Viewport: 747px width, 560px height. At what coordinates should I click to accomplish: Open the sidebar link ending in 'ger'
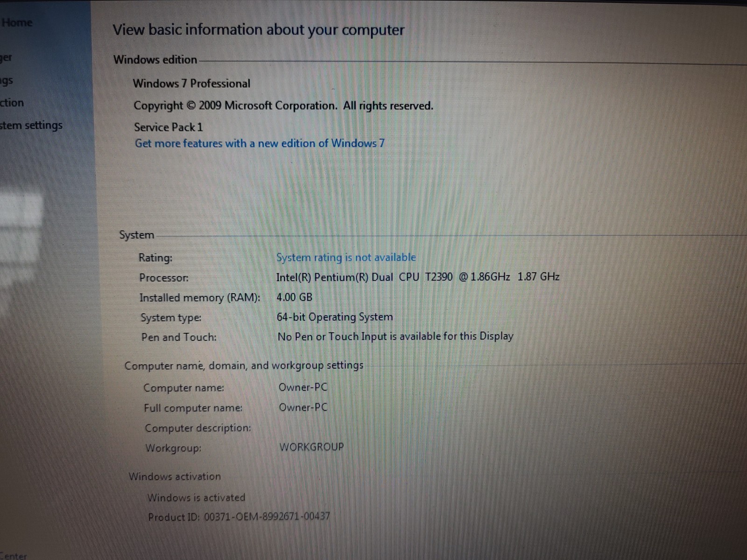tap(6, 58)
